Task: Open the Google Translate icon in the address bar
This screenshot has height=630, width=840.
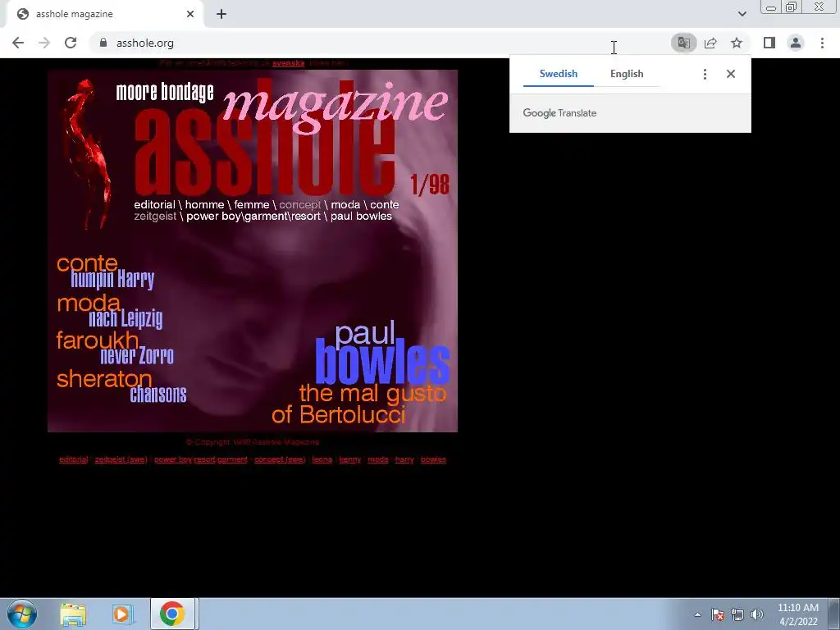Action: (x=683, y=43)
